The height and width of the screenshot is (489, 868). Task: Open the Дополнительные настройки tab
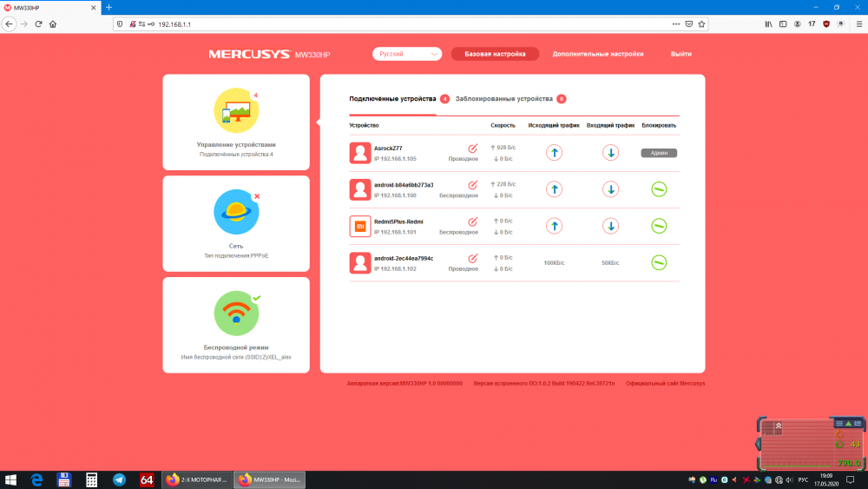(x=598, y=54)
